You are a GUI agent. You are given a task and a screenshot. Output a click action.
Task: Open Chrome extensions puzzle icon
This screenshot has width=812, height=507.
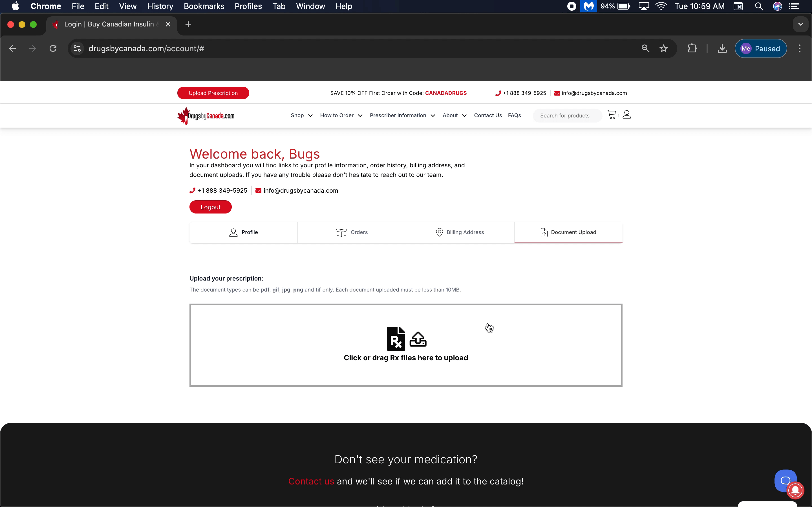[692, 49]
